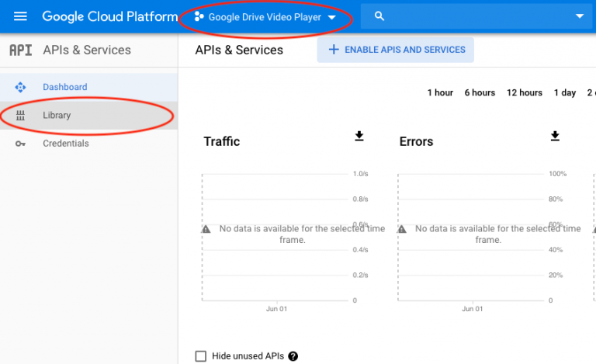This screenshot has width=596, height=364.
Task: Click the Google Cloud Platform title
Action: pos(109,16)
